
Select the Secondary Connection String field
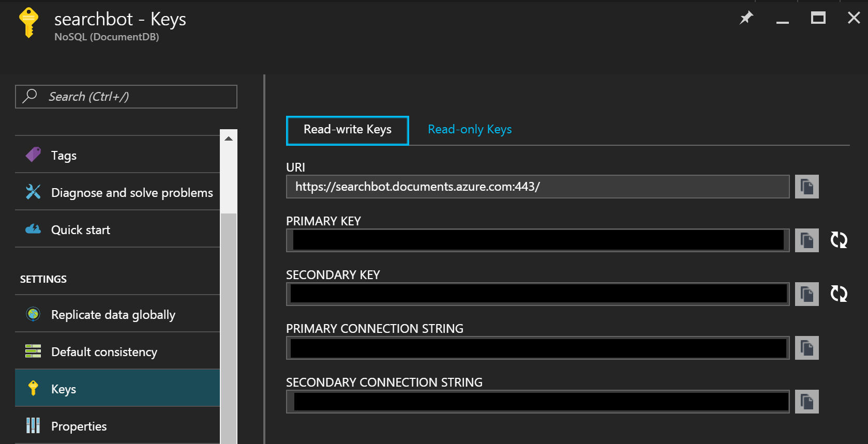[x=538, y=402]
